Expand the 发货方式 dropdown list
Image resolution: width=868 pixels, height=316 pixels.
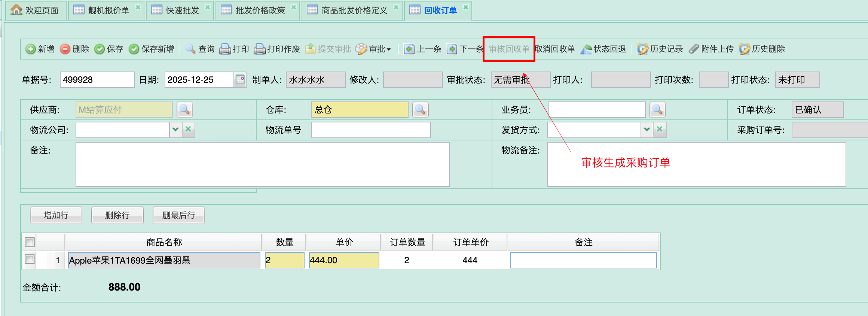coord(647,130)
